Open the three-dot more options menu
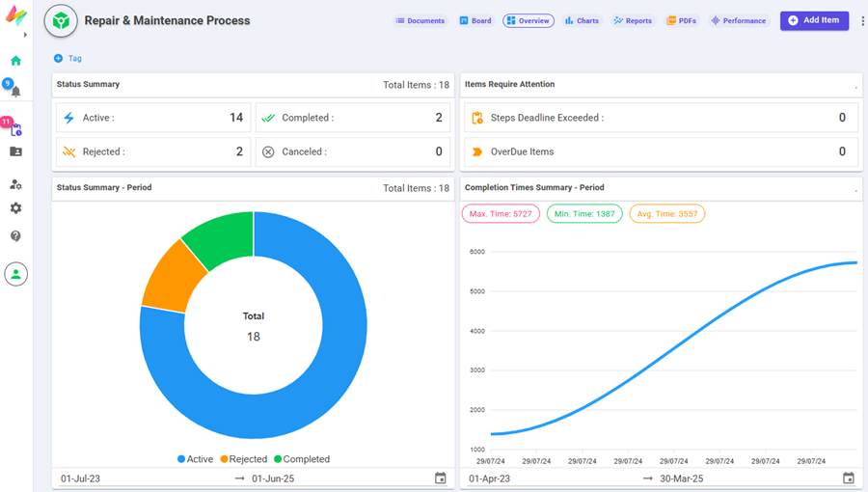 862,21
